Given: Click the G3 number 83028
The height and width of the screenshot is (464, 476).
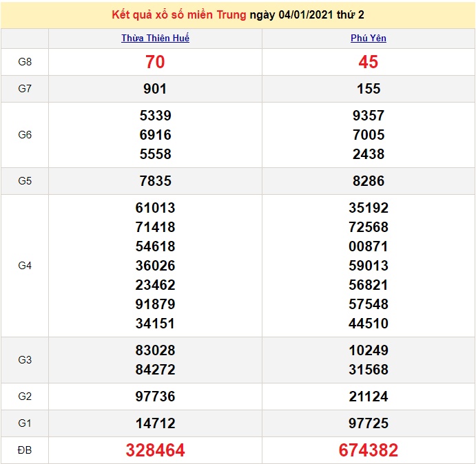Looking at the screenshot, I should click(155, 350).
